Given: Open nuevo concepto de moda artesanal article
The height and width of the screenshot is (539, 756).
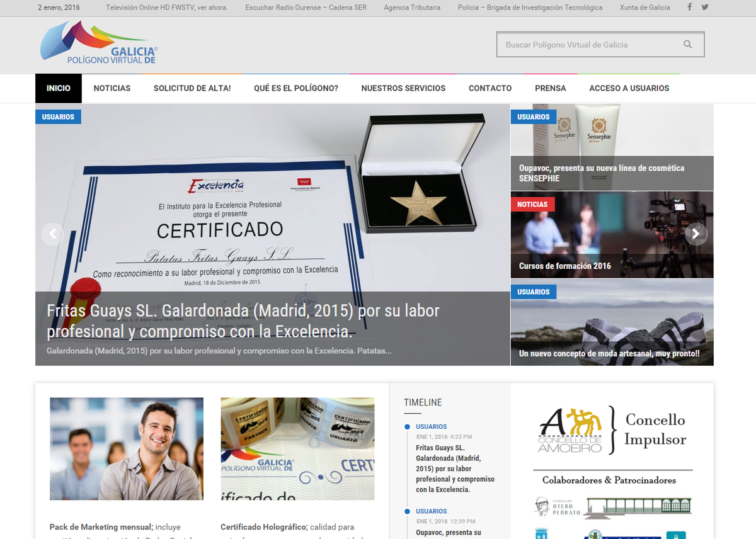Looking at the screenshot, I should [609, 354].
